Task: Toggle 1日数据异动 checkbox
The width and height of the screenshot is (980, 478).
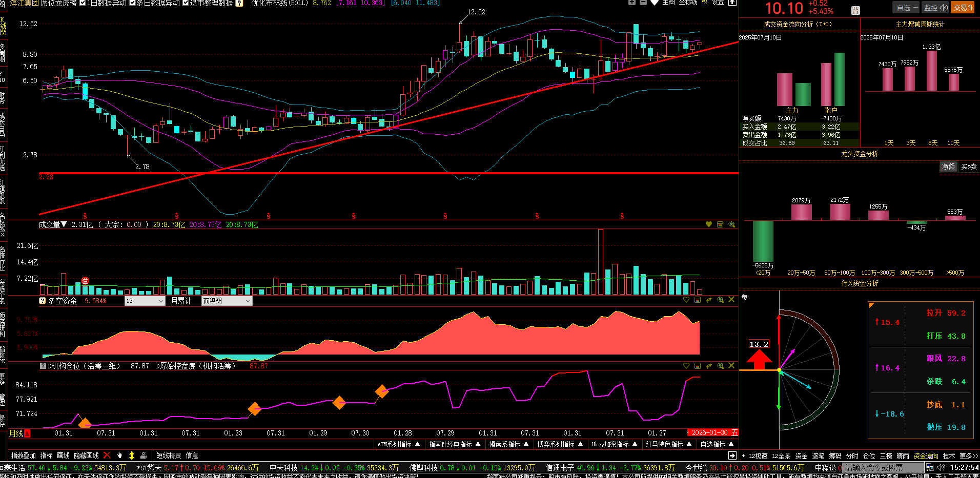Action: pyautogui.click(x=83, y=3)
